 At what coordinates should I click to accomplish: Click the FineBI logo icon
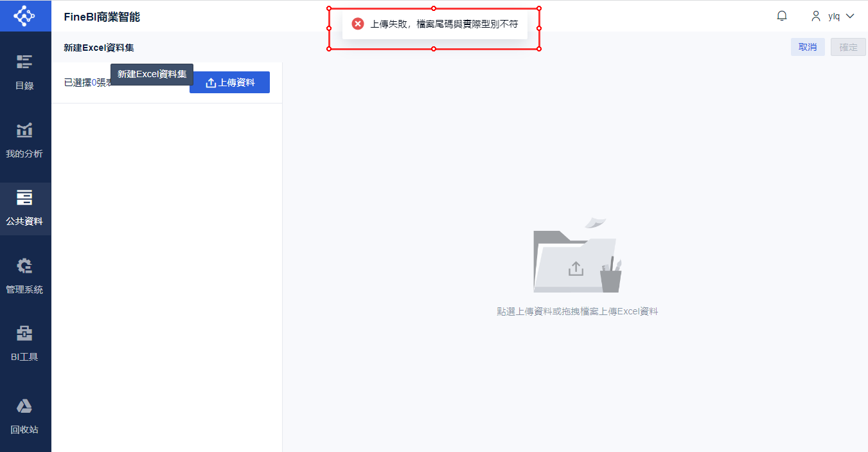coord(25,16)
